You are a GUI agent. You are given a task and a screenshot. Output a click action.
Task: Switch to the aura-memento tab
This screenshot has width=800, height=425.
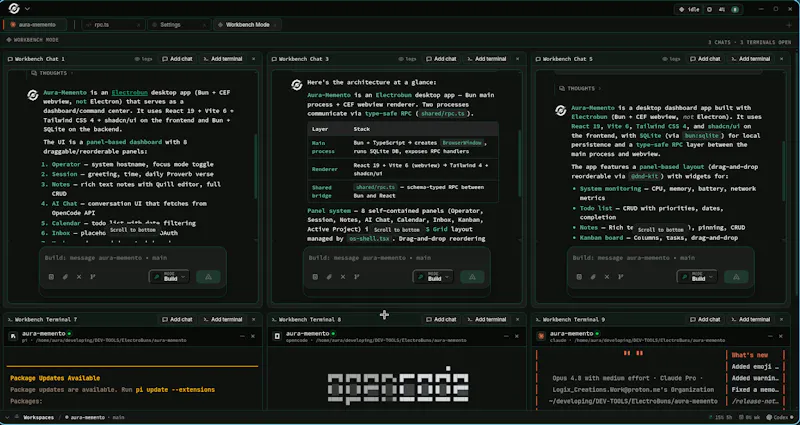[36, 24]
